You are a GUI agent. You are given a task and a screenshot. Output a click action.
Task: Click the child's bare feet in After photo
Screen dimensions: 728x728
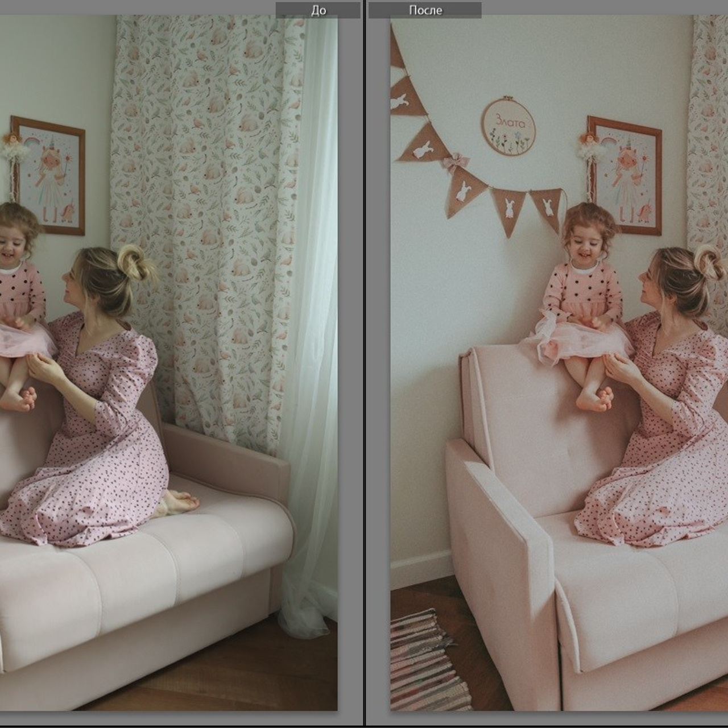click(x=595, y=399)
